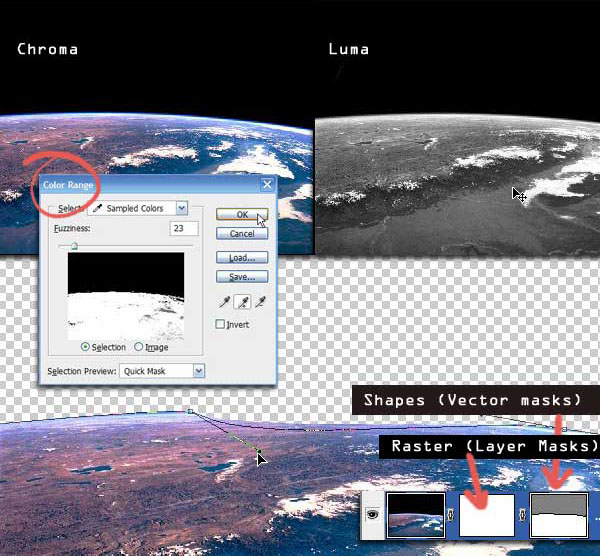The image size is (600, 556).
Task: Select the Subtract from Sample eyedropper
Action: 261,302
